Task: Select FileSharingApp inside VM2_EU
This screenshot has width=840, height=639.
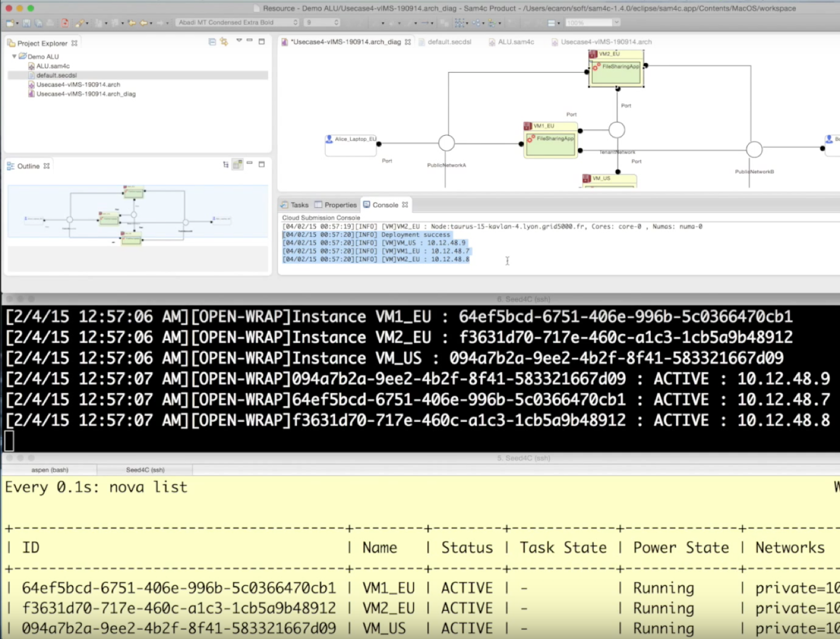Action: (617, 73)
